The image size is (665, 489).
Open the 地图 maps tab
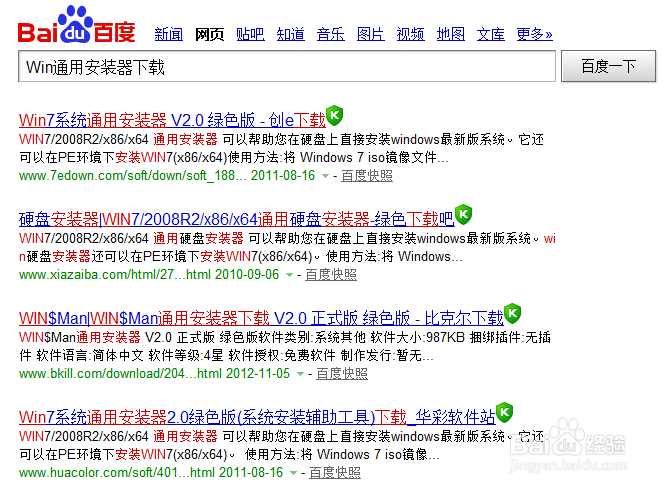[451, 34]
